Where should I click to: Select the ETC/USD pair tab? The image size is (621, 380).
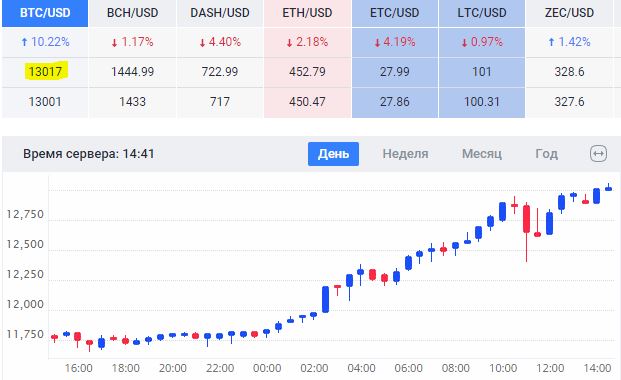click(394, 13)
